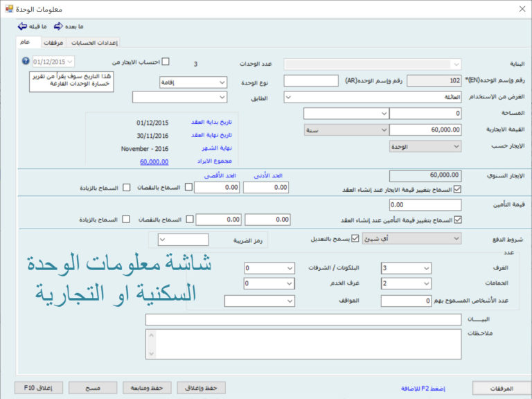
Task: Click the previous record arrow (ما قبله)
Action: [x=22, y=26]
